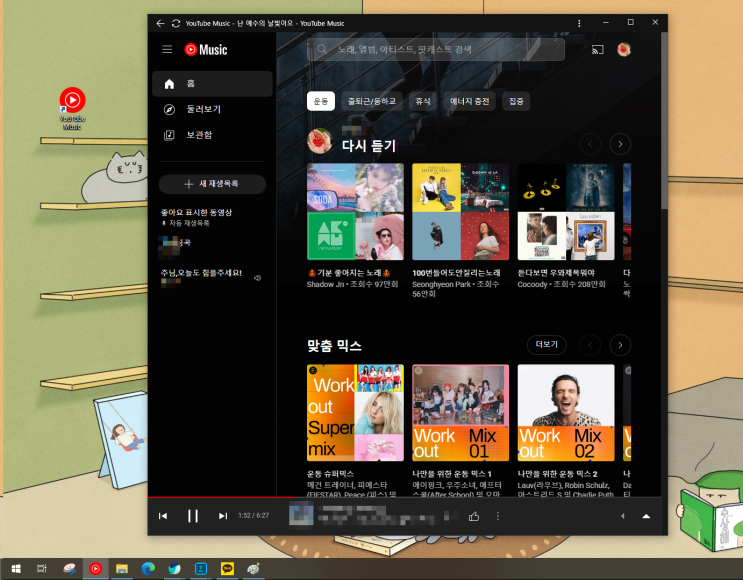Click the 운동 슈퍼믹스 title
This screenshot has width=743, height=580.
pos(330,474)
